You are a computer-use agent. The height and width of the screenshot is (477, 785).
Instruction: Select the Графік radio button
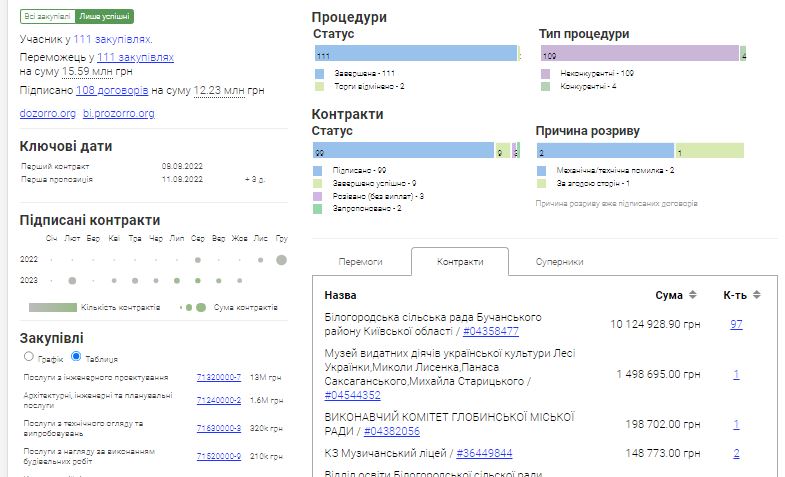pos(28,356)
